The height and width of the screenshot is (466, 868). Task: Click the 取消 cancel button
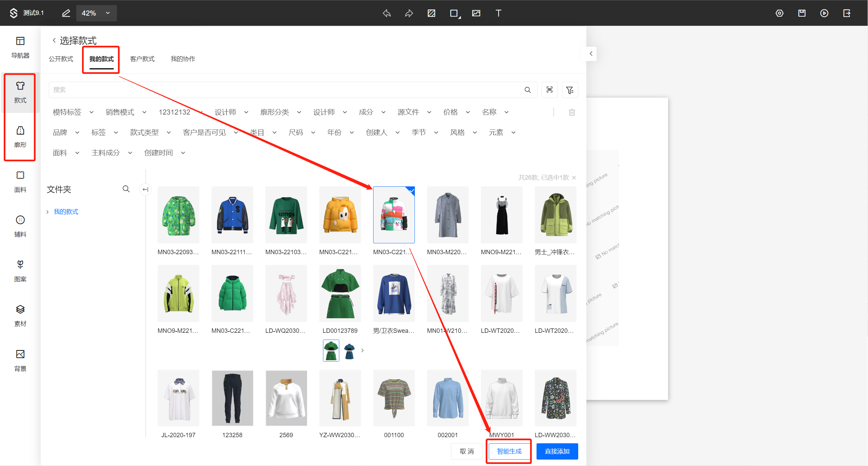pyautogui.click(x=467, y=451)
